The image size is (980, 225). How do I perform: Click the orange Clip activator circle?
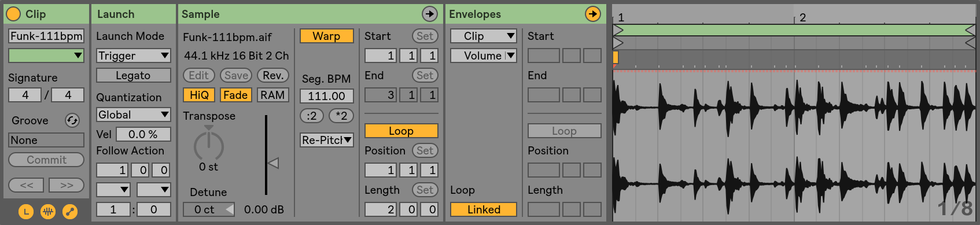13,14
